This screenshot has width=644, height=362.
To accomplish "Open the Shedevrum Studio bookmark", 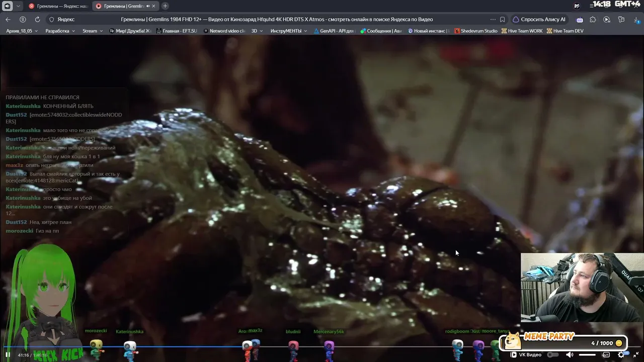I will [476, 31].
